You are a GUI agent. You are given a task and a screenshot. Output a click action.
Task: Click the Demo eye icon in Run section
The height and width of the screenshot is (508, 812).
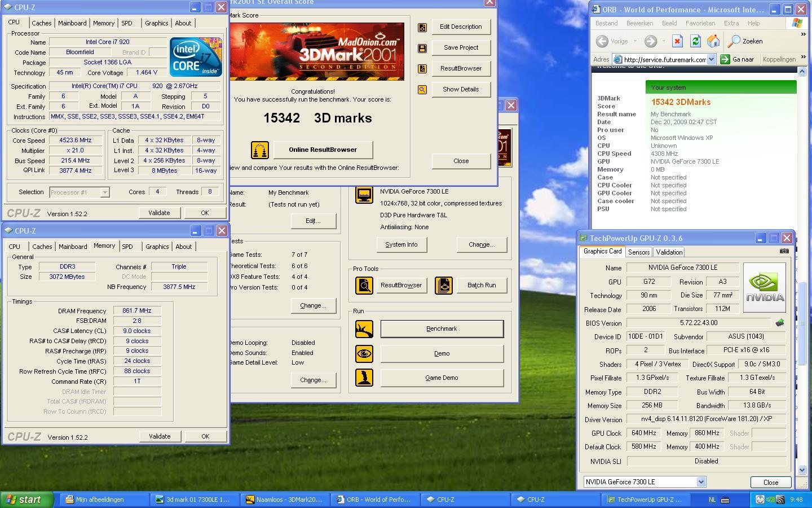[364, 354]
